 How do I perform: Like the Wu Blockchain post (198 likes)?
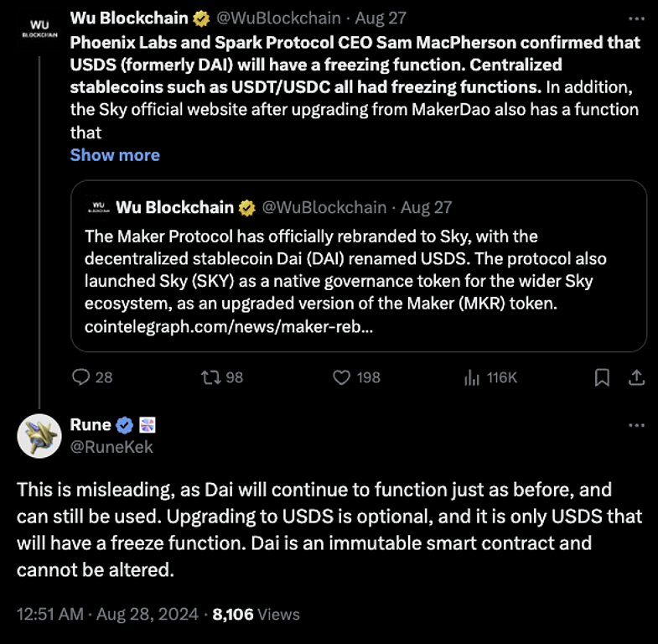click(341, 377)
